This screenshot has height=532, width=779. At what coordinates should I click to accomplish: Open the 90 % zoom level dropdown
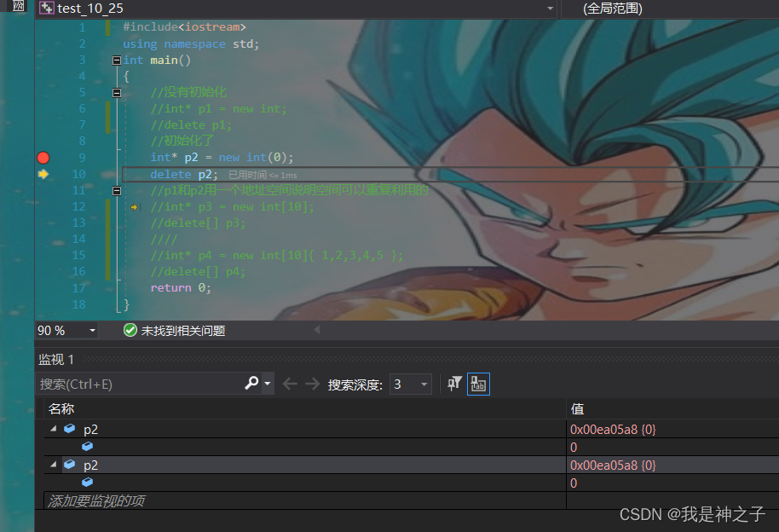tap(92, 331)
